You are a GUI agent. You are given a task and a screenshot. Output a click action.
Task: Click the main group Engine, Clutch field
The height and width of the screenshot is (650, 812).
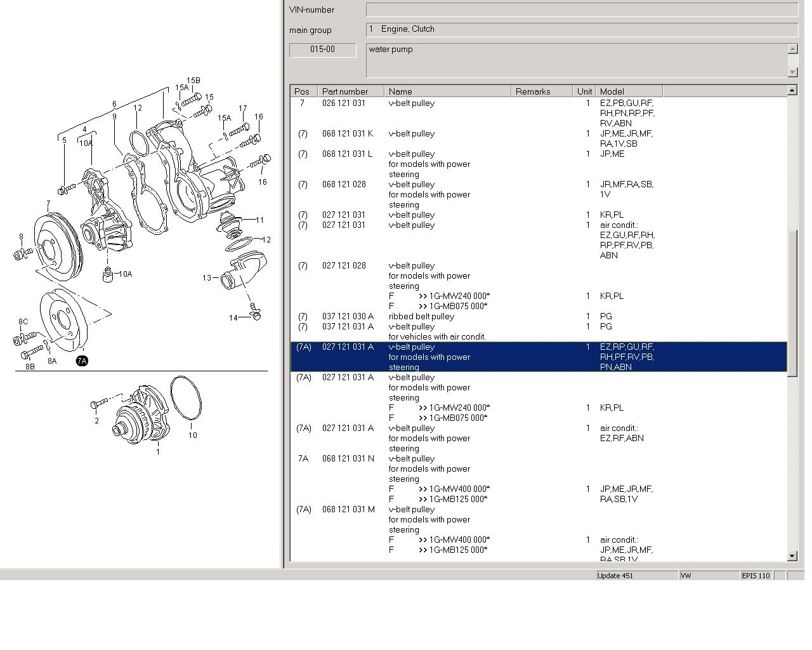581,29
